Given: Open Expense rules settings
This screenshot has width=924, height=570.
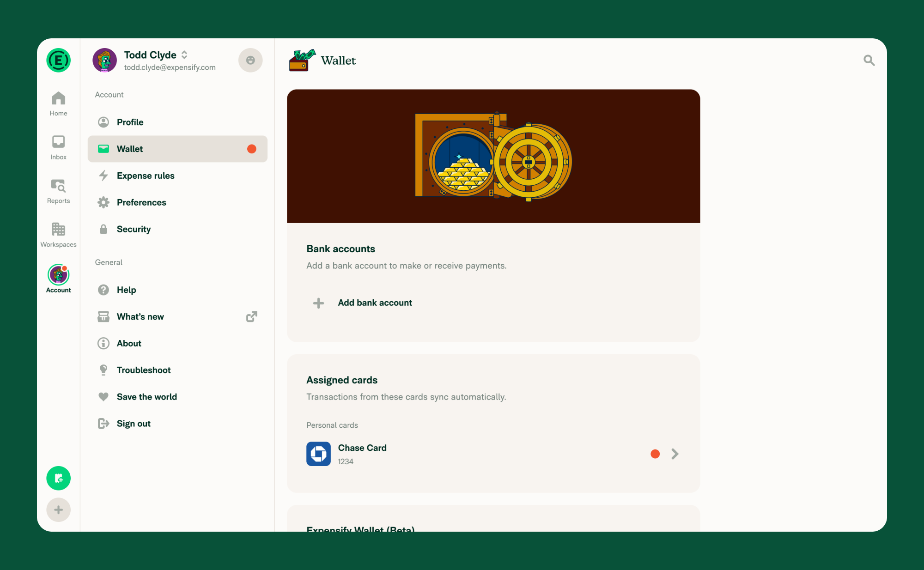Looking at the screenshot, I should 177,176.
